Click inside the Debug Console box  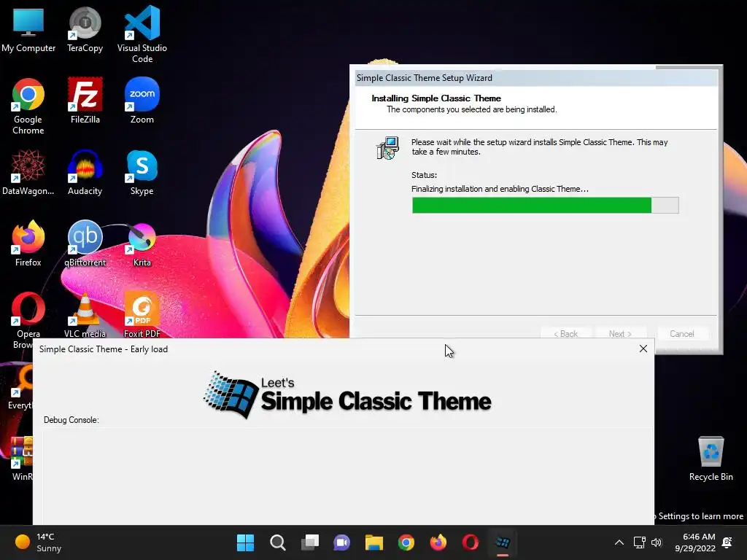347,475
